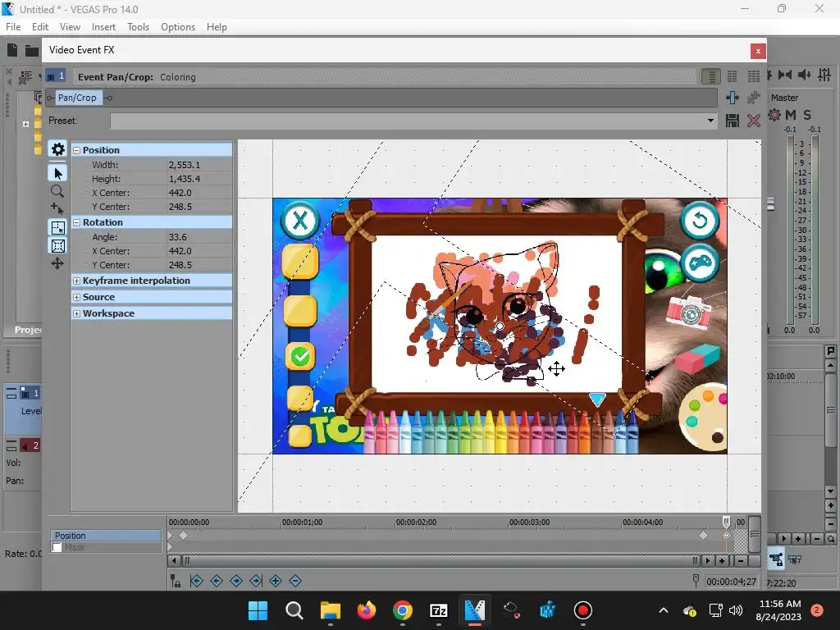This screenshot has height=630, width=840.
Task: Close the Video Event FX dialog
Action: pos(757,51)
